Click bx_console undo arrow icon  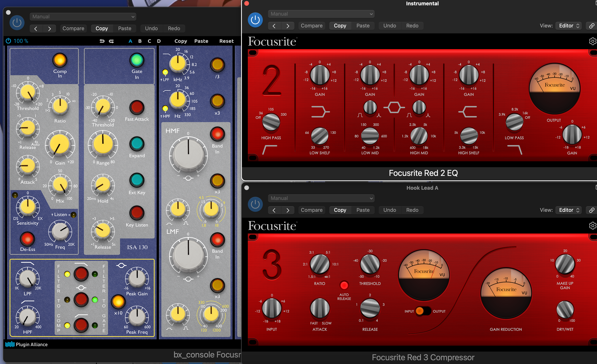tap(102, 41)
